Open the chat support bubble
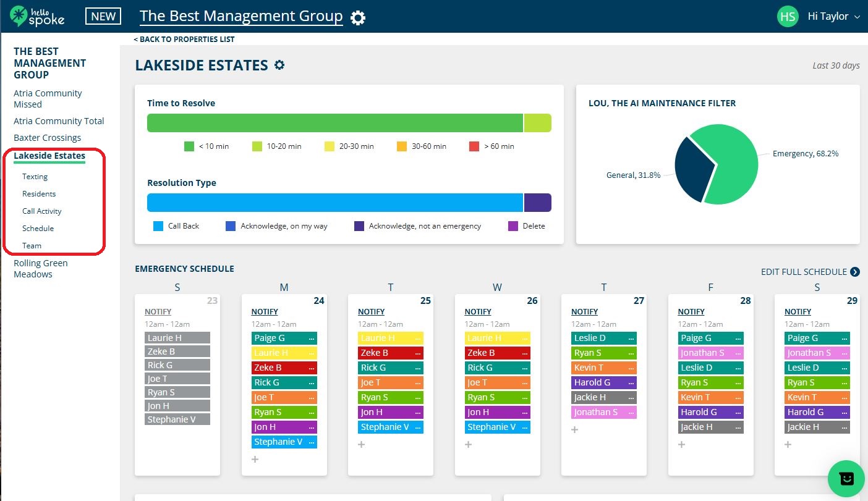 click(x=846, y=479)
